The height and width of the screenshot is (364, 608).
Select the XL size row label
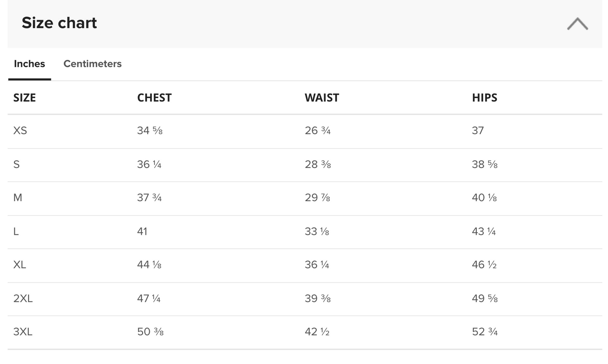[20, 265]
